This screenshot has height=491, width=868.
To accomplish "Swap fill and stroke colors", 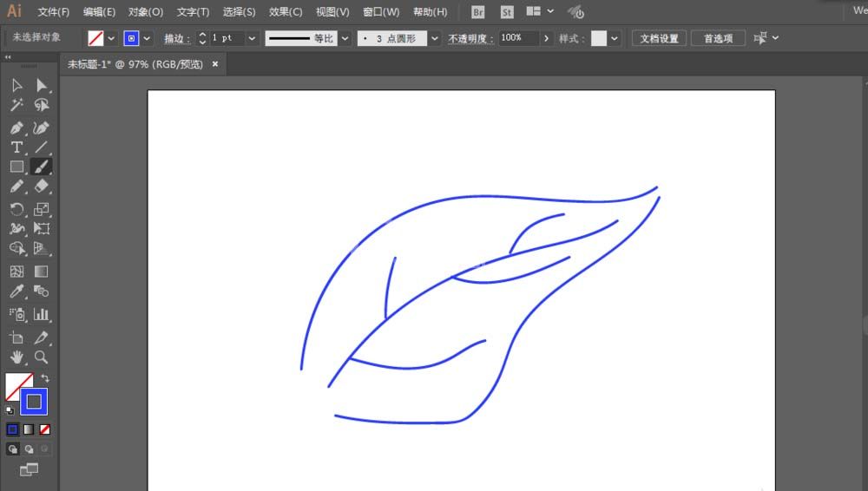I will (45, 378).
